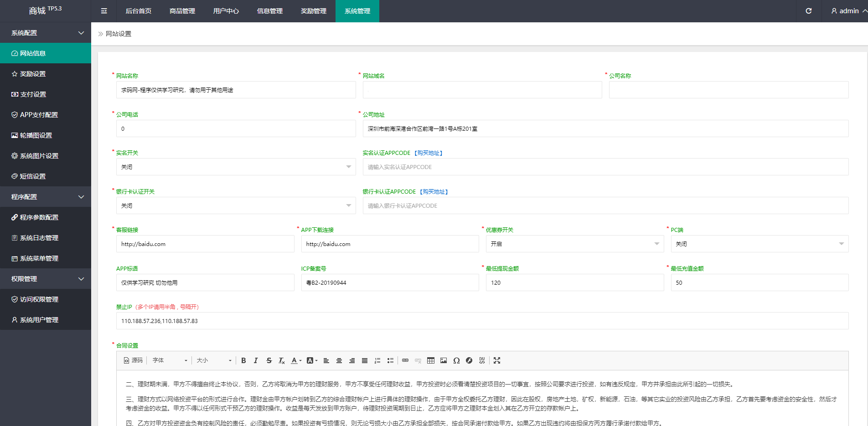Open 支付设置 in the sidebar
Screen dimensions: 868x426
click(x=33, y=94)
